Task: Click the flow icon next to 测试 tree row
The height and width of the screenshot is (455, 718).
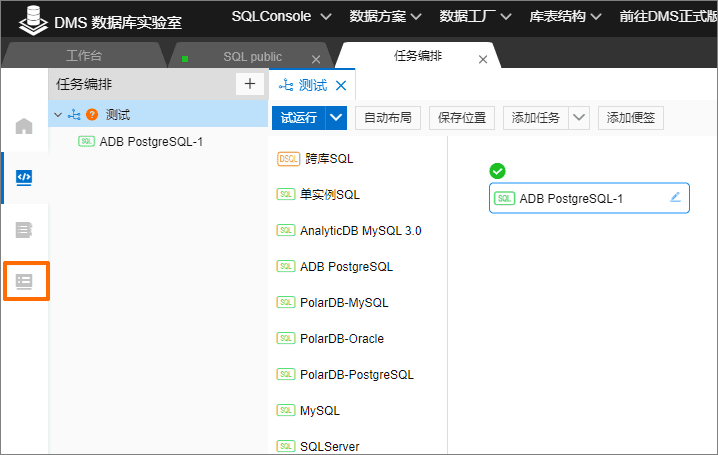Action: point(74,114)
